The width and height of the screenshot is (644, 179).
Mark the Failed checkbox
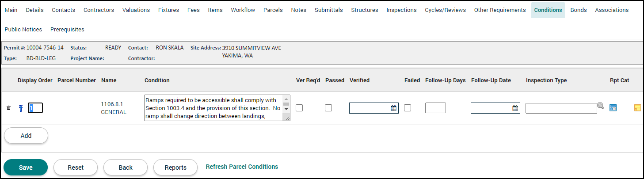click(408, 108)
